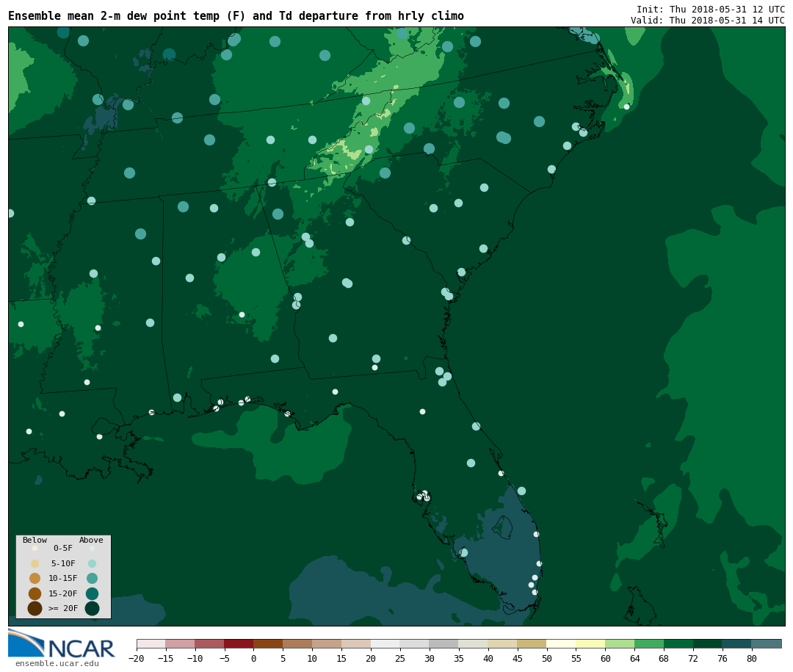This screenshot has width=793, height=672.
Task: Select the small Above 0-5F legend dot
Action: click(92, 548)
